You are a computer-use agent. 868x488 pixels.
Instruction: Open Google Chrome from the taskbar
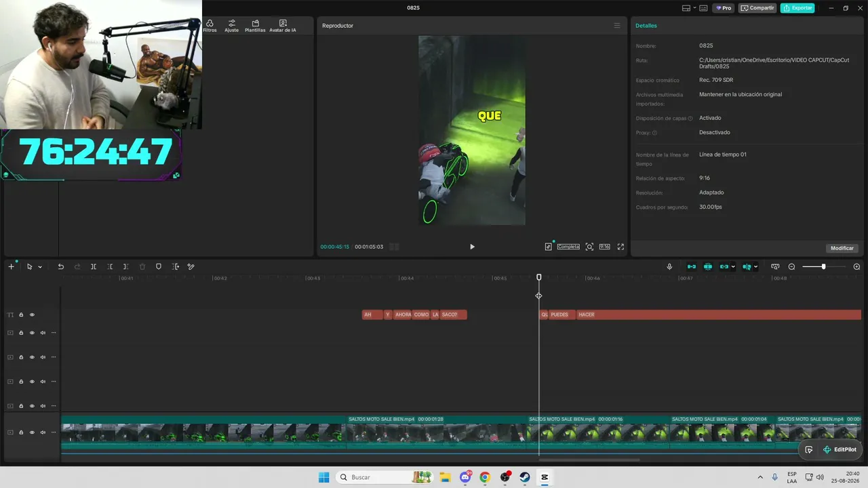point(484,477)
